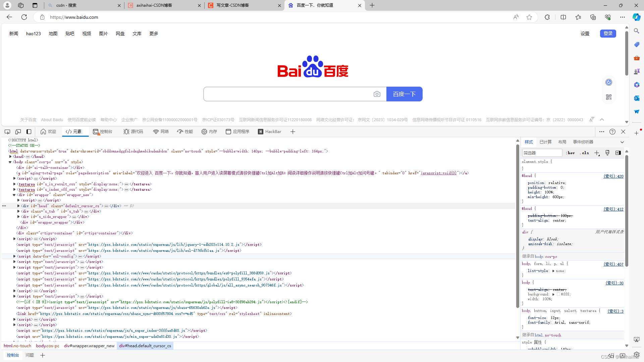Open the shopping tag sidebar icon
644x362 pixels.
pos(637,44)
